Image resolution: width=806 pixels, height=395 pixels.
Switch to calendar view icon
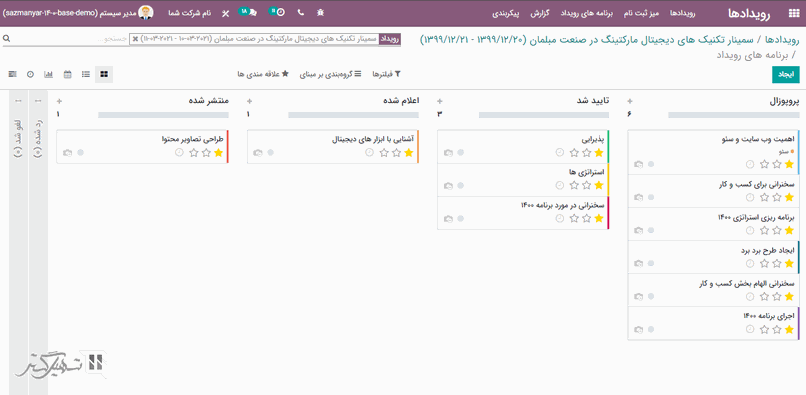coord(67,75)
